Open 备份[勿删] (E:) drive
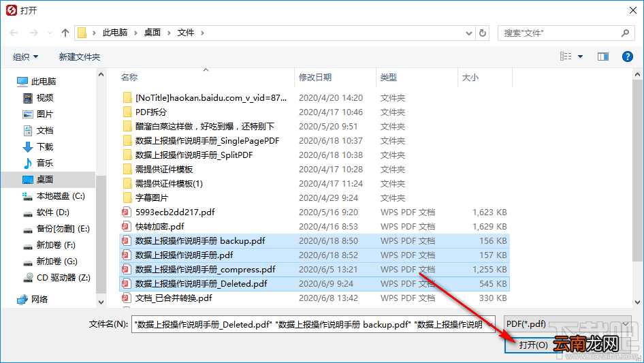Screen dimensions: 644x363 pyautogui.click(x=57, y=229)
